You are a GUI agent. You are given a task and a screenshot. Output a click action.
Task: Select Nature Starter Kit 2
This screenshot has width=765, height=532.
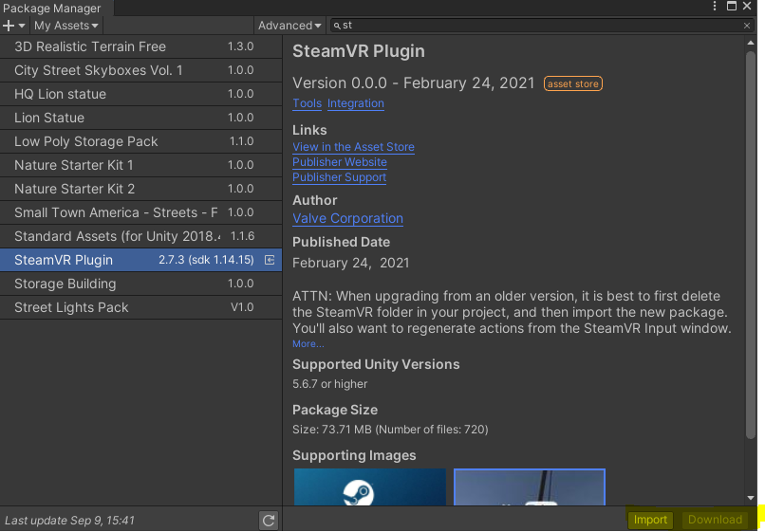point(140,189)
